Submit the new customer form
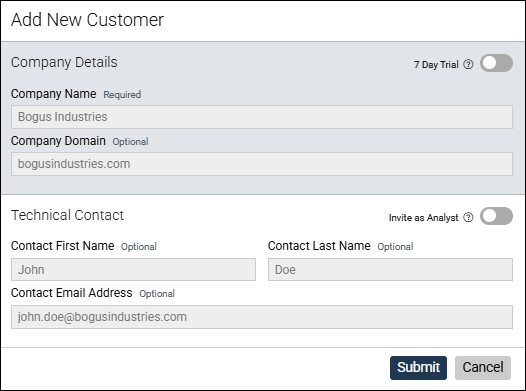Screen dimensions: 526x391 click(x=418, y=368)
